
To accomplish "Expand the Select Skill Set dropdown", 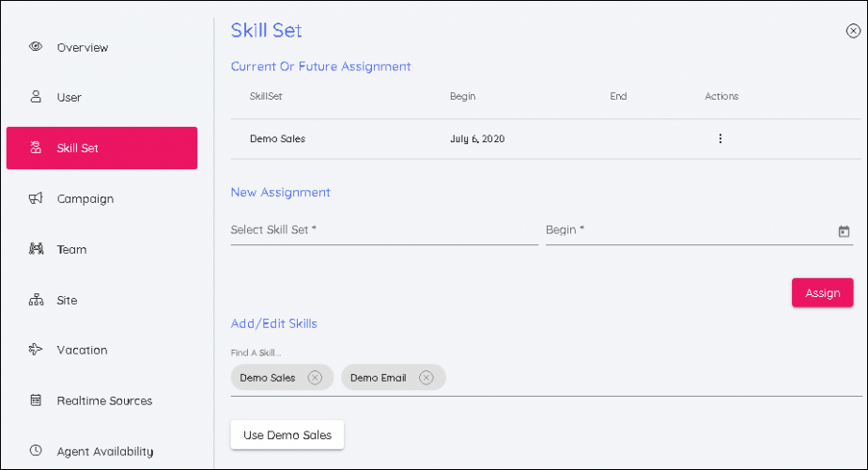I will coord(383,230).
